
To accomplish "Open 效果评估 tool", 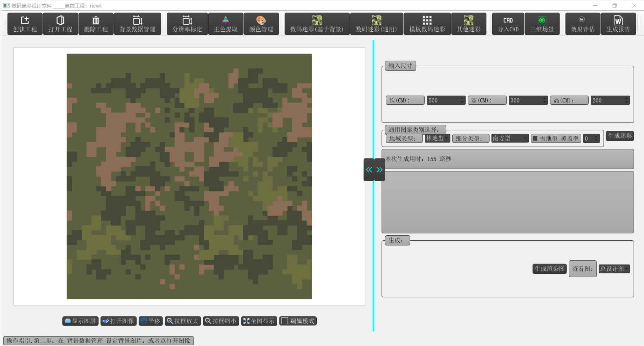I will (583, 24).
